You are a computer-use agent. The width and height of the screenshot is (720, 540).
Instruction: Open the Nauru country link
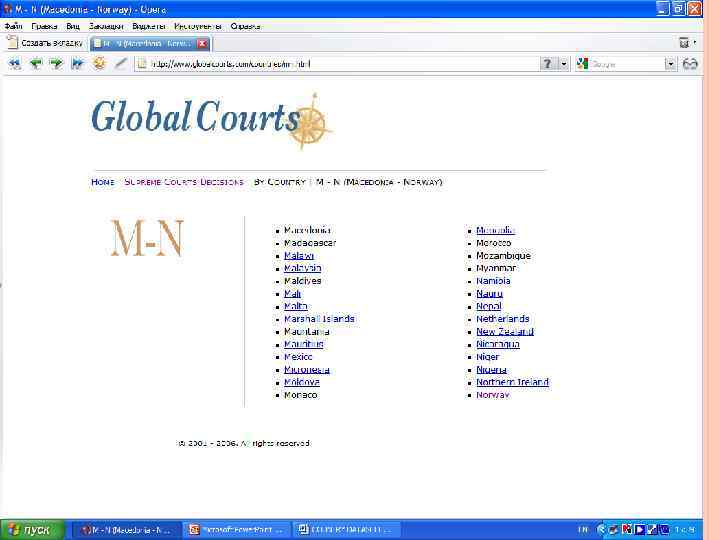(x=489, y=293)
